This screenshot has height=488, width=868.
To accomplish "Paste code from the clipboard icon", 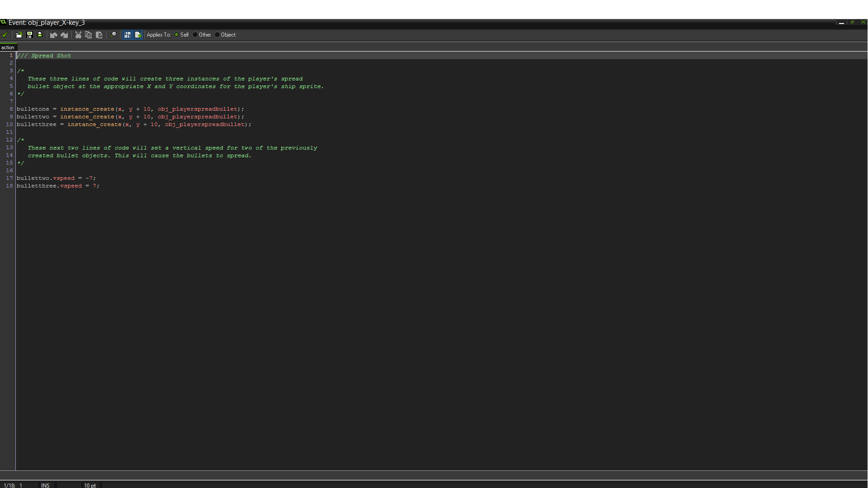I will pos(99,35).
